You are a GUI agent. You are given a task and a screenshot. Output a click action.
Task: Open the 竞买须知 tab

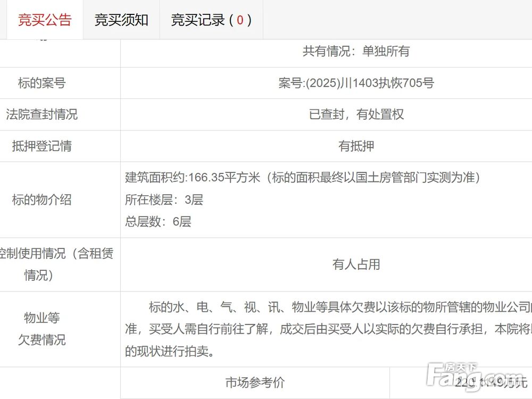coord(121,20)
